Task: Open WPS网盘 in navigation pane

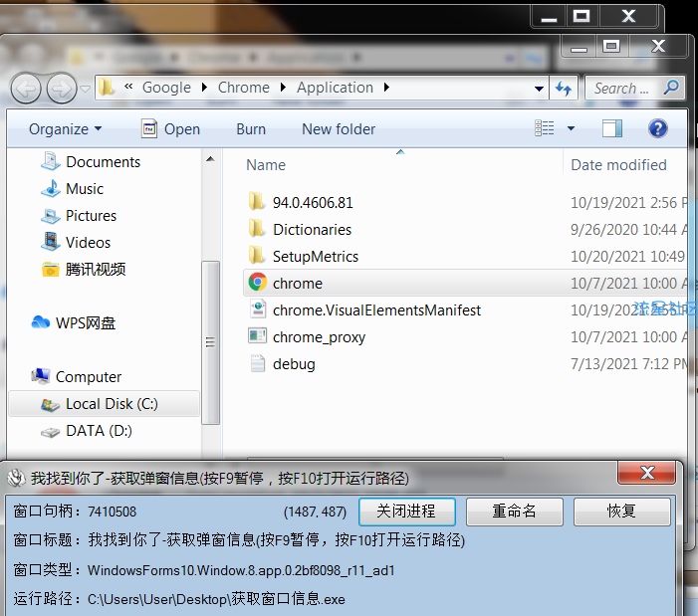Action: tap(74, 322)
